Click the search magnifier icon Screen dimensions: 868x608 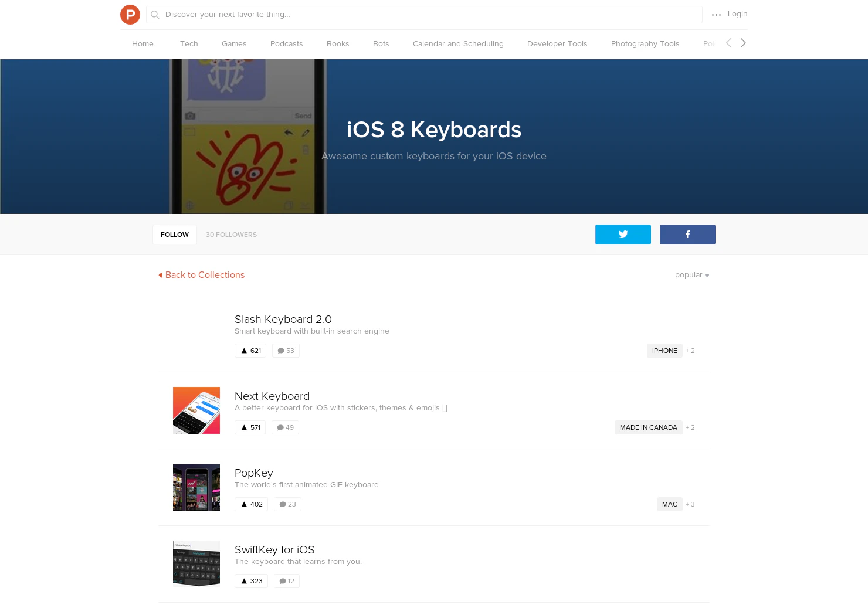tap(155, 15)
